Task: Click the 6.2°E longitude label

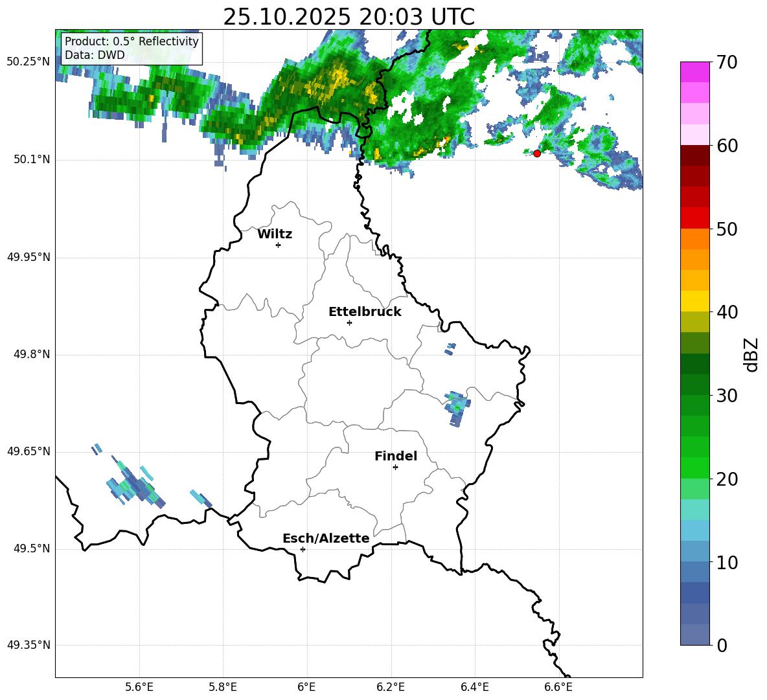Action: click(x=391, y=687)
